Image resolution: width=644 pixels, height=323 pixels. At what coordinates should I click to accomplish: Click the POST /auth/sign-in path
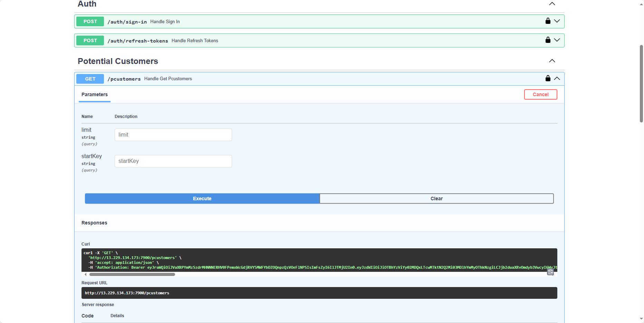click(x=127, y=22)
